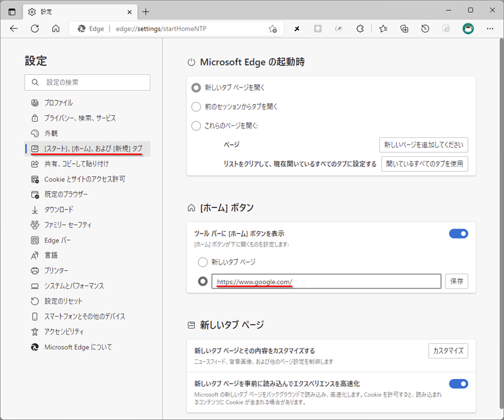Select 新しいタブ ページを開く startup option
Image resolution: width=504 pixels, height=420 pixels.
tap(196, 88)
